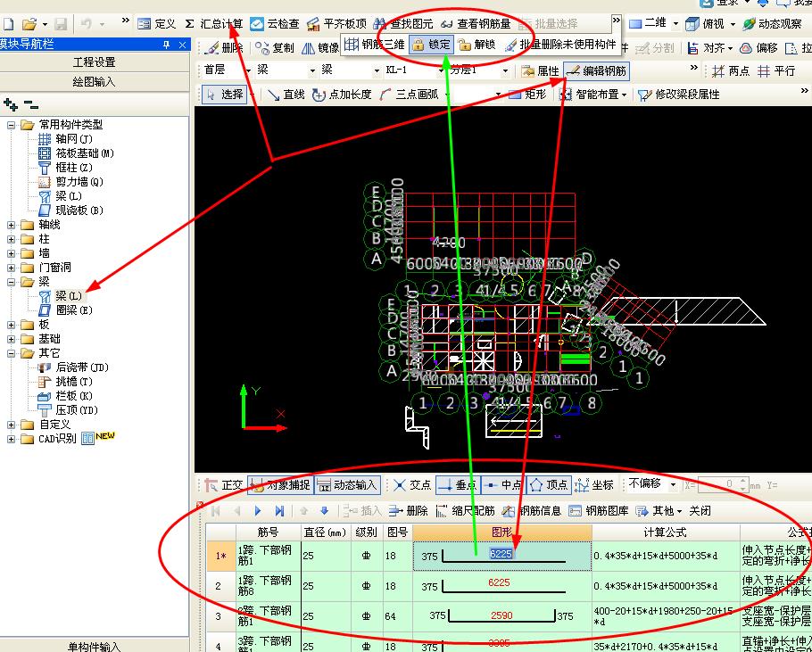Click 删除 in rebar table toolbar
The width and height of the screenshot is (812, 652).
tap(408, 511)
